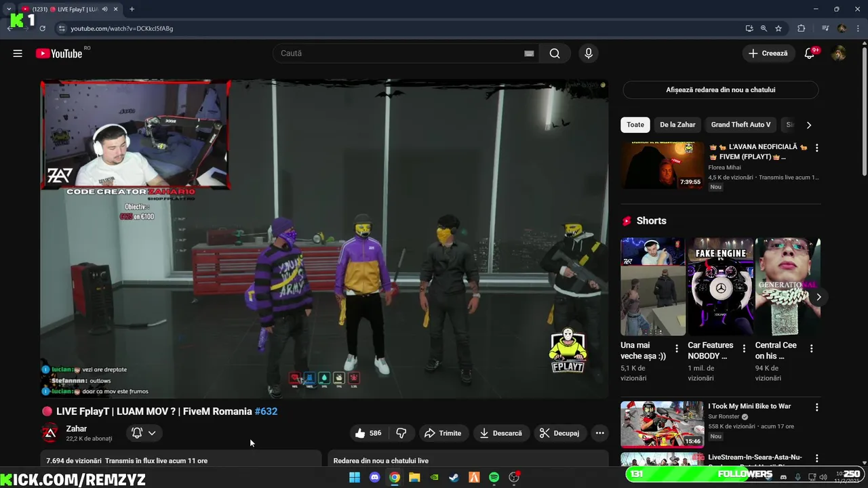Open more actions ellipsis under video
Screen dimensions: 868x488
(599, 433)
